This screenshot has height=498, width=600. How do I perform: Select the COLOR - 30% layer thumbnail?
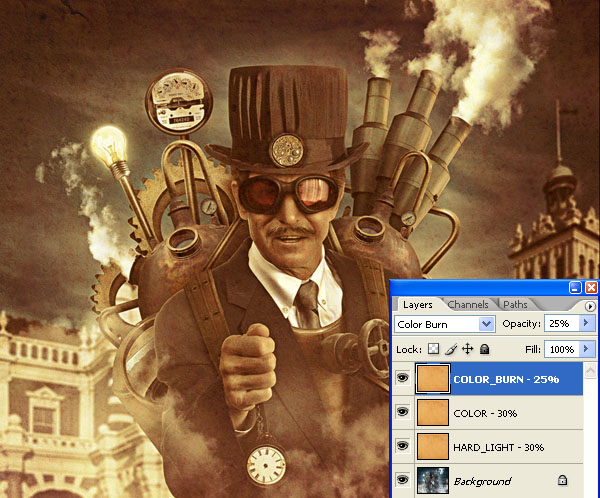coord(433,412)
